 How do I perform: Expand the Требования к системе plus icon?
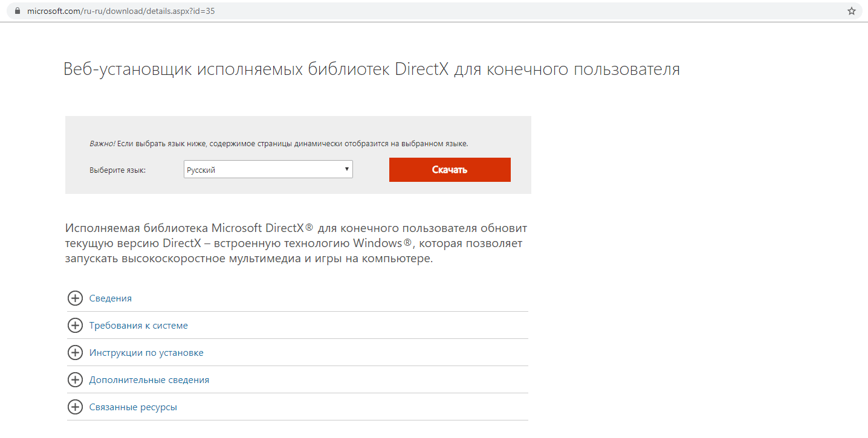(x=75, y=326)
